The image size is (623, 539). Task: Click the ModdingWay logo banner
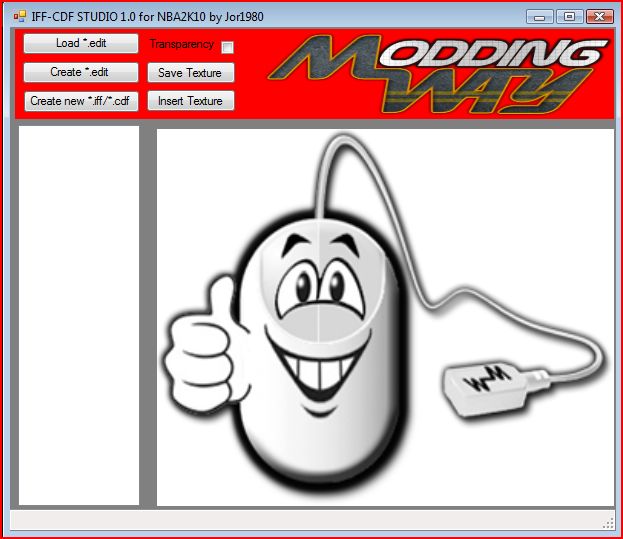tap(440, 73)
